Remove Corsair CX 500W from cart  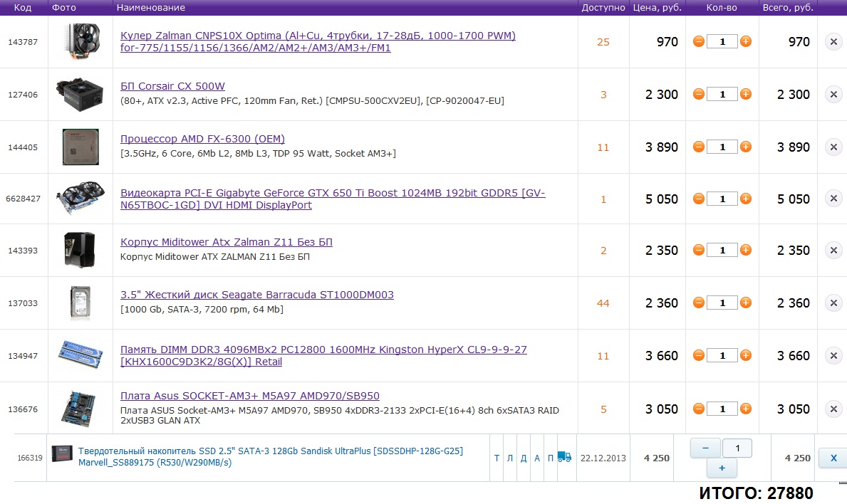tap(833, 95)
